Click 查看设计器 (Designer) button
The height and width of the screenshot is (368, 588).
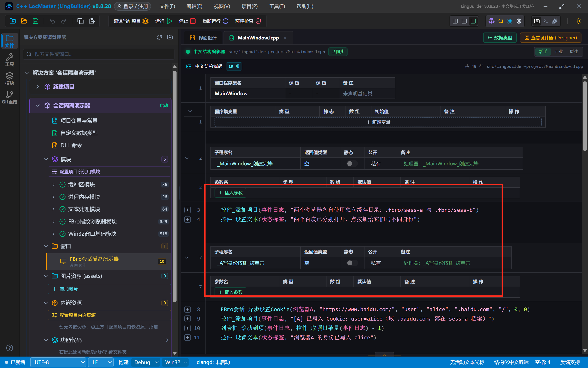click(x=551, y=38)
